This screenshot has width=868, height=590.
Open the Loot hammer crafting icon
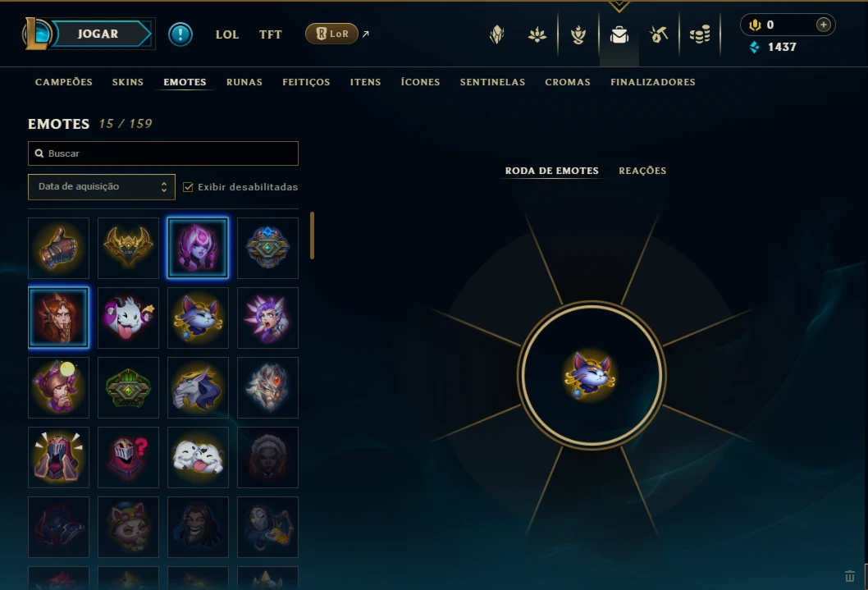(659, 34)
